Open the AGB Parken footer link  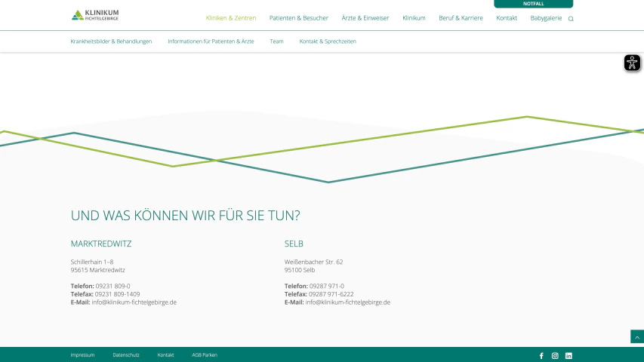pyautogui.click(x=205, y=355)
